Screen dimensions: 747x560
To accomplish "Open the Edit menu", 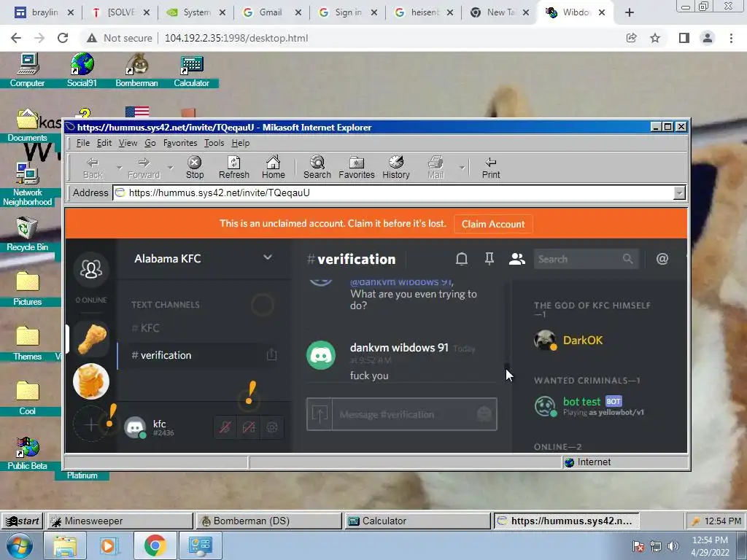I will point(104,143).
